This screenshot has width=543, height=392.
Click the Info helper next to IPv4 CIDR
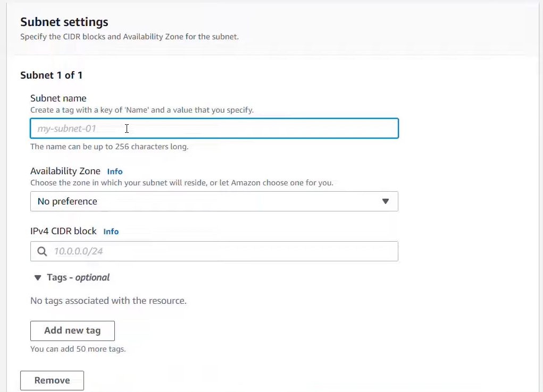(111, 231)
